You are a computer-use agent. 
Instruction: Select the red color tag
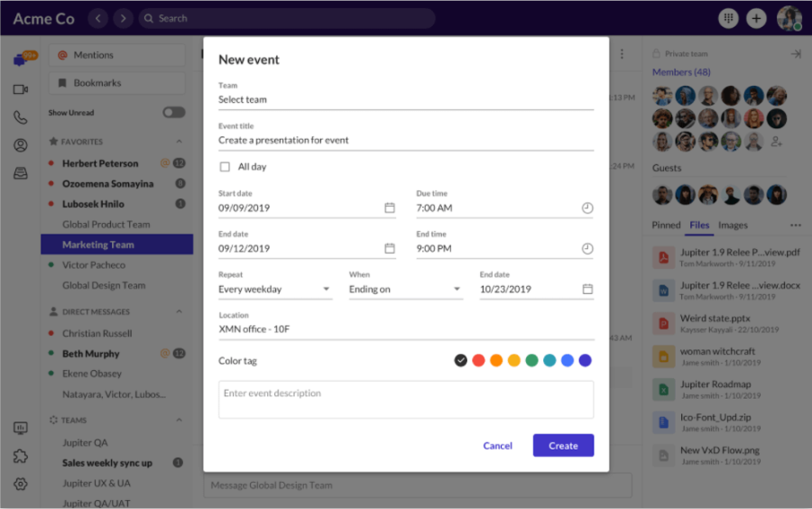[x=478, y=360]
